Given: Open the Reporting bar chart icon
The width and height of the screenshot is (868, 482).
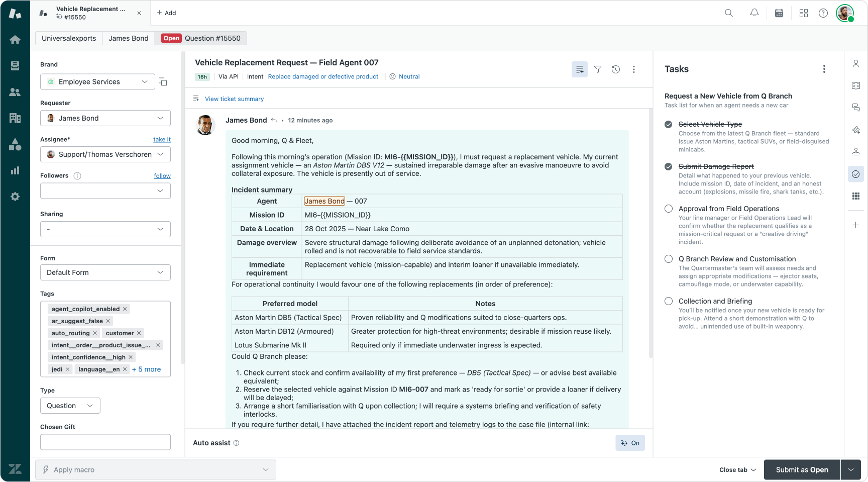Looking at the screenshot, I should pos(15,170).
